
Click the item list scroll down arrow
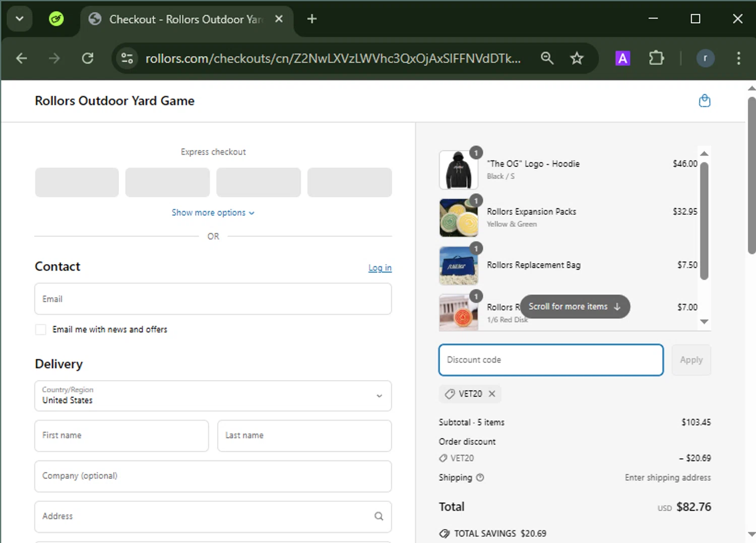[x=704, y=322]
